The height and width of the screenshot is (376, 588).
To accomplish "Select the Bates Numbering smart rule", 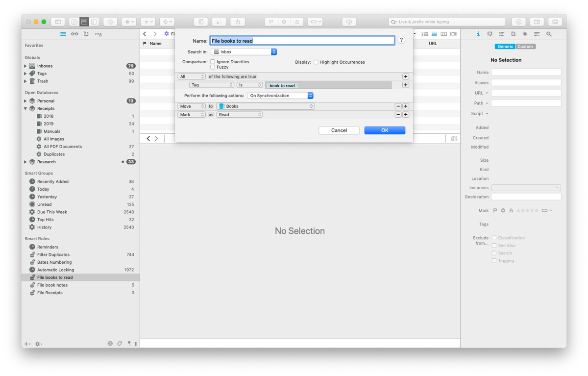I will pos(80,262).
